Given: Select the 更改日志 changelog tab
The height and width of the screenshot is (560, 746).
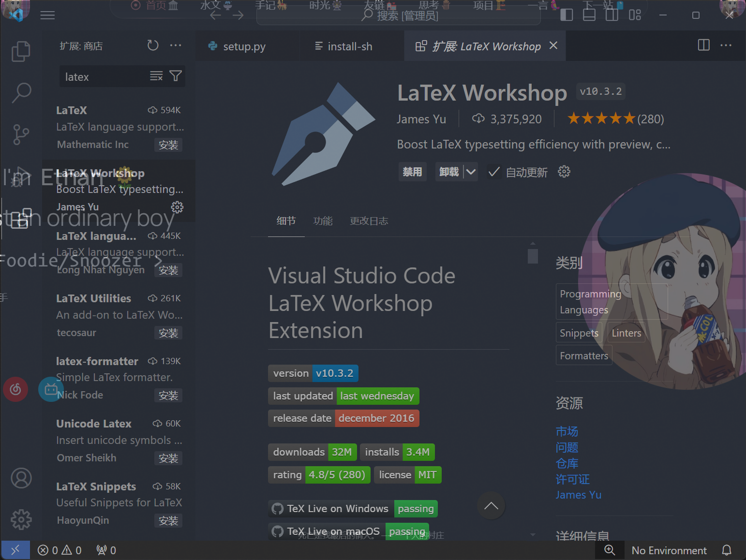Looking at the screenshot, I should (369, 221).
